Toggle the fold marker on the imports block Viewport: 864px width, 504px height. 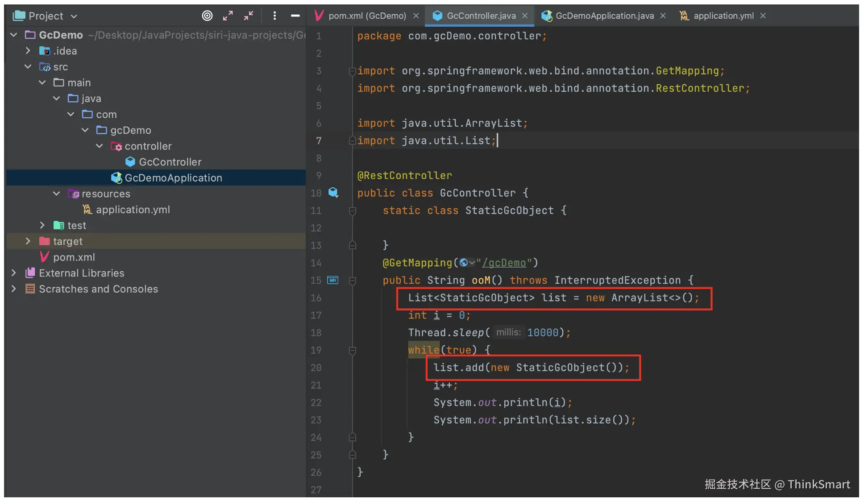tap(352, 71)
